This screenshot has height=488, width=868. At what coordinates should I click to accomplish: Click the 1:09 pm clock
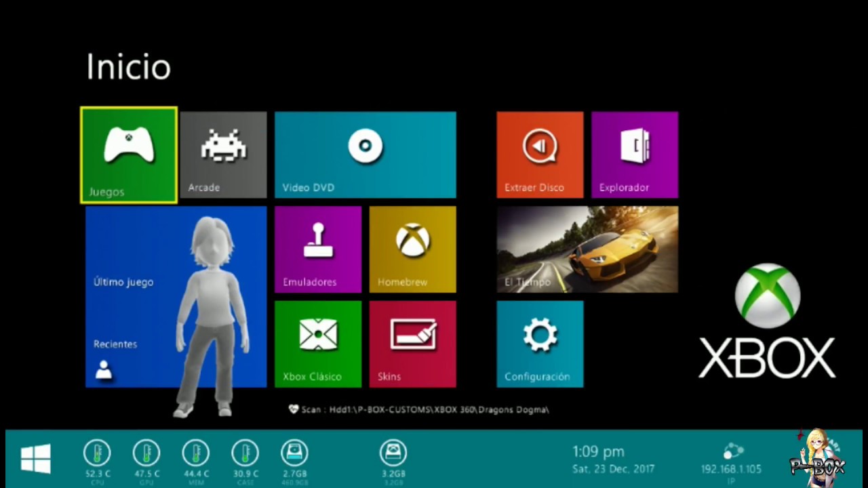pyautogui.click(x=598, y=451)
